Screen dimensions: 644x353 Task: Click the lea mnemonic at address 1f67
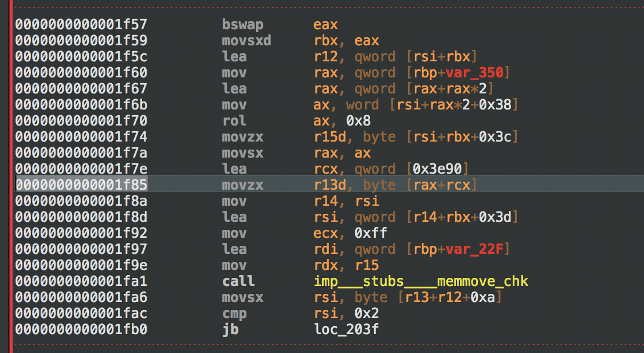(x=234, y=89)
